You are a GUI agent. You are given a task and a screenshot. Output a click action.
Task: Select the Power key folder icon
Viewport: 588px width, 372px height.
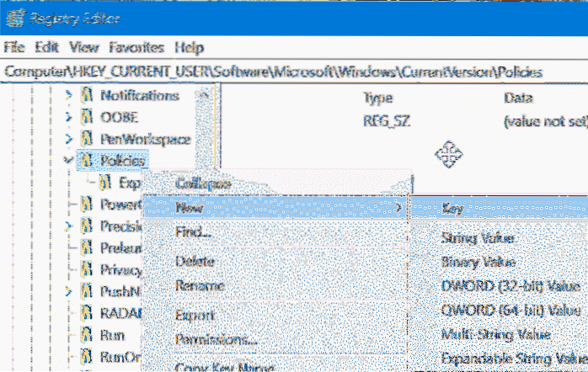click(87, 205)
